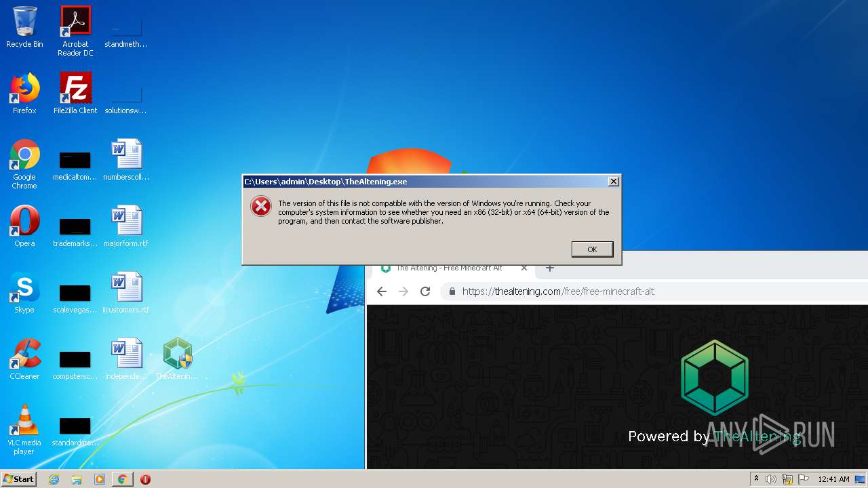Open Action Center flag icon
The height and width of the screenshot is (488, 868).
click(x=803, y=479)
